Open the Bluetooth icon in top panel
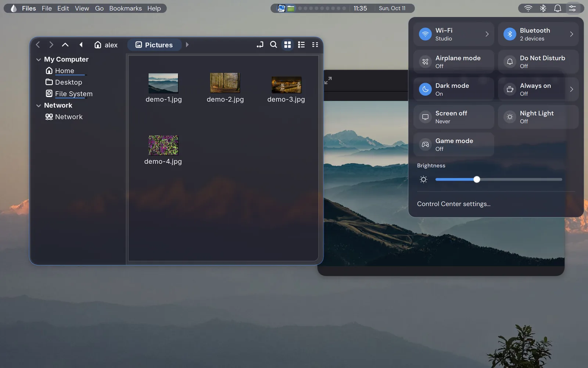The width and height of the screenshot is (588, 368). [x=543, y=8]
